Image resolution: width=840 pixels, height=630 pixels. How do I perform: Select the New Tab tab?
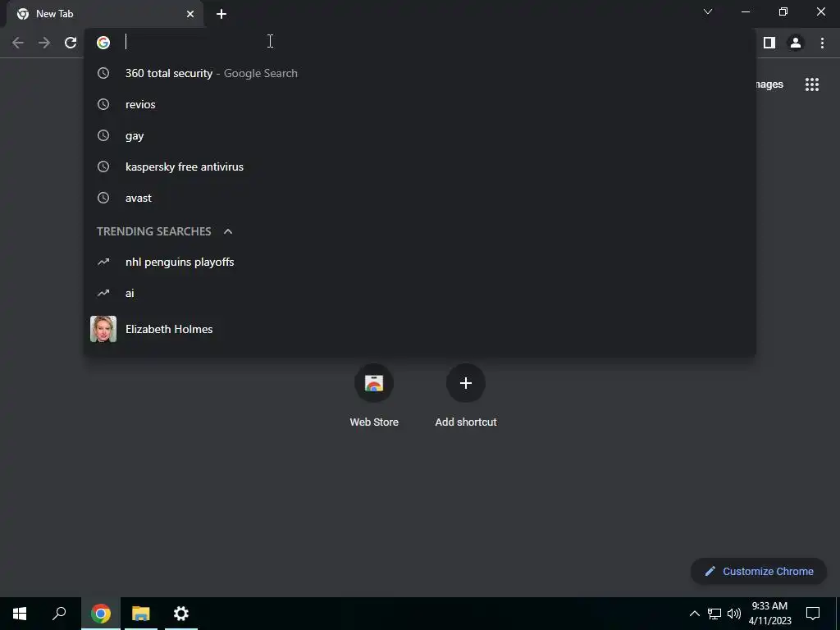coord(105,14)
